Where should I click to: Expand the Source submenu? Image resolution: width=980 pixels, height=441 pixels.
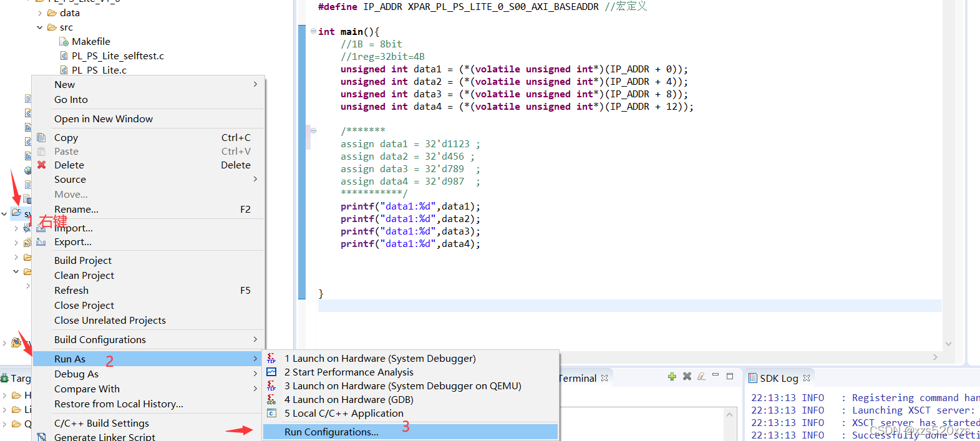point(255,179)
